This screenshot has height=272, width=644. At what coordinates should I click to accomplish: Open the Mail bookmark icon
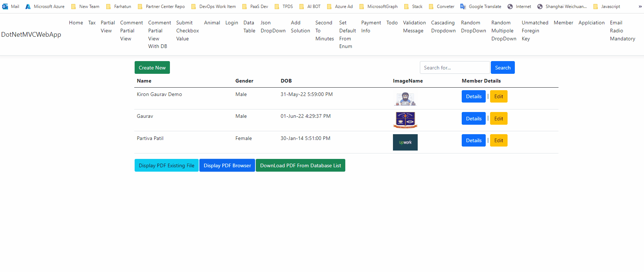click(5, 7)
